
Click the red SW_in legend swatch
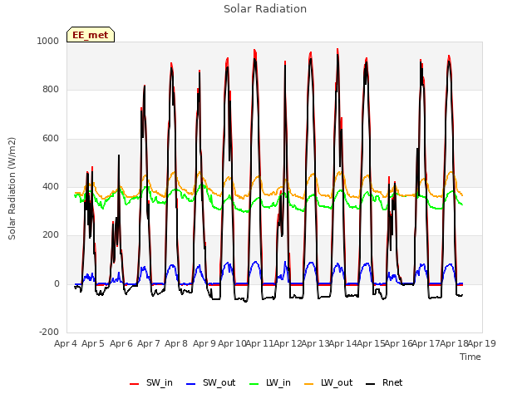(x=135, y=384)
